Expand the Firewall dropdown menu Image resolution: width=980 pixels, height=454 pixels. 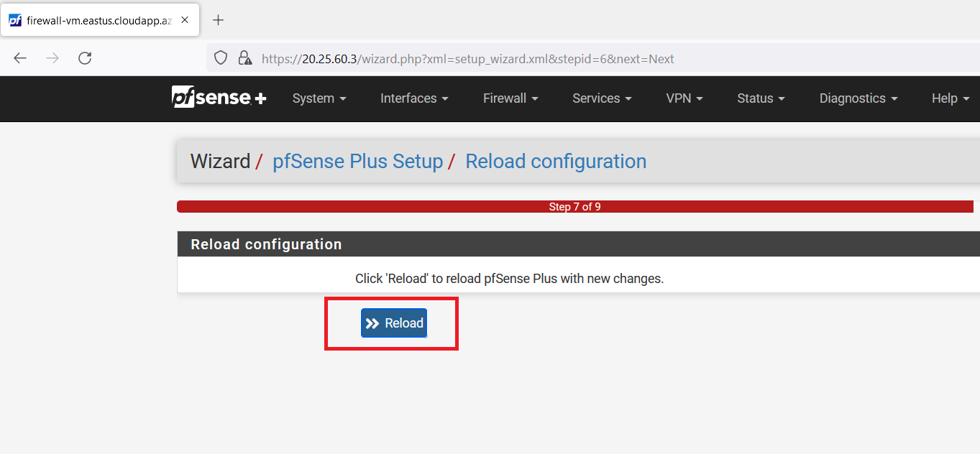(x=510, y=98)
